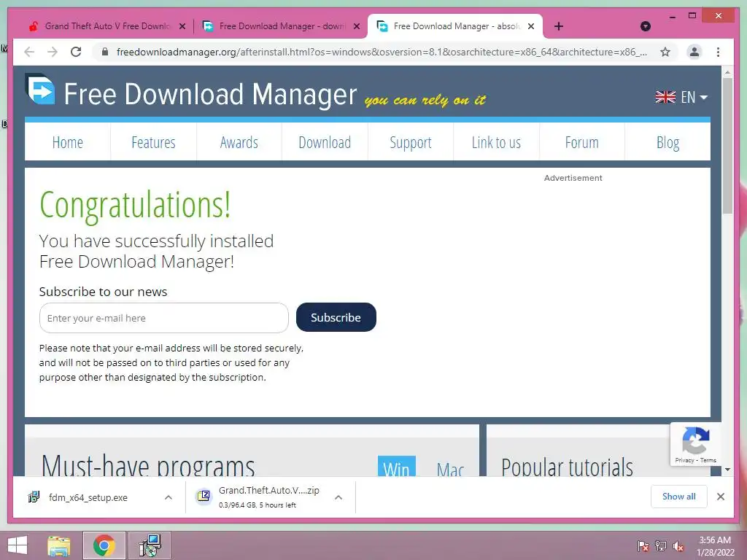Switch to Grand Theft Auto V tab
The width and height of the screenshot is (747, 560).
[105, 26]
